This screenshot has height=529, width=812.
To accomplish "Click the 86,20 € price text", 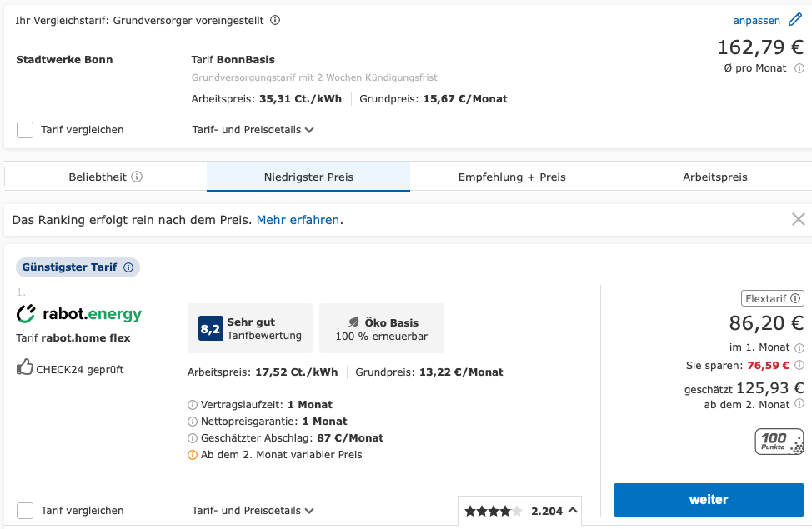I will (x=766, y=323).
